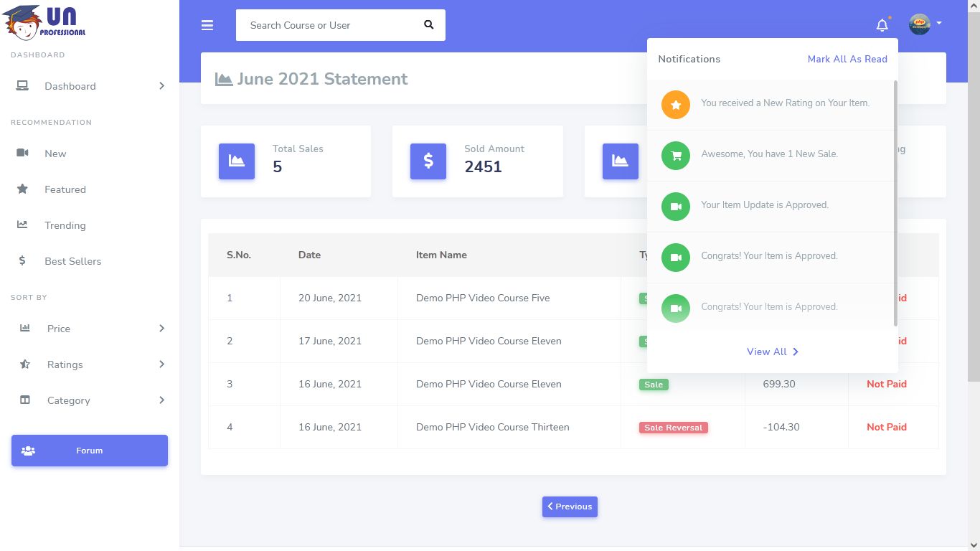This screenshot has height=551, width=980.
Task: Open the New recommendations menu item
Action: [x=90, y=154]
